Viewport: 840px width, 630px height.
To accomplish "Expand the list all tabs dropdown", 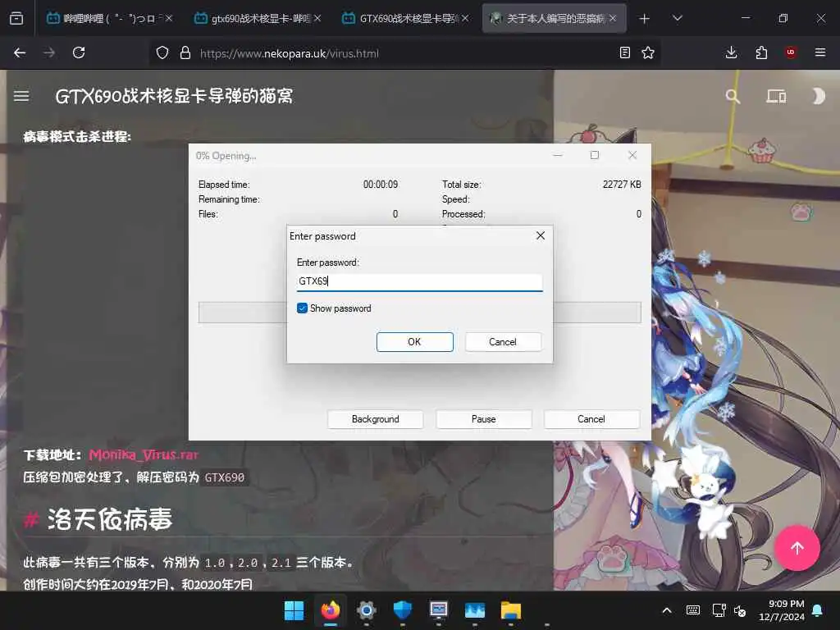I will tap(677, 18).
